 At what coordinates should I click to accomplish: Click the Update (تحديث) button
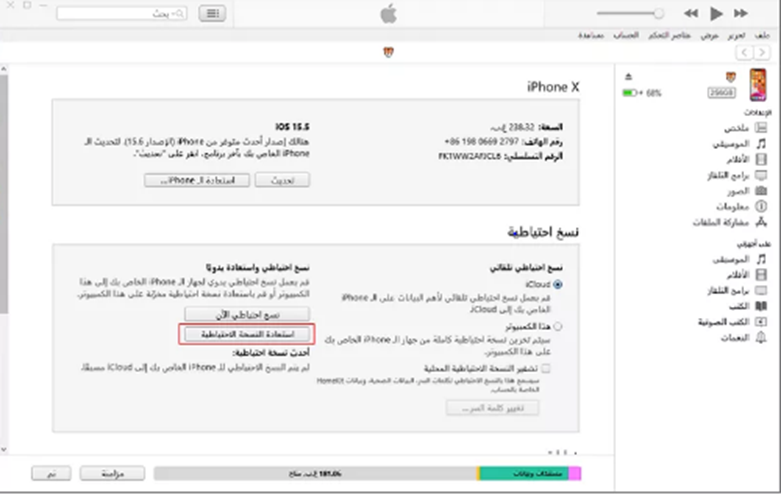click(282, 180)
